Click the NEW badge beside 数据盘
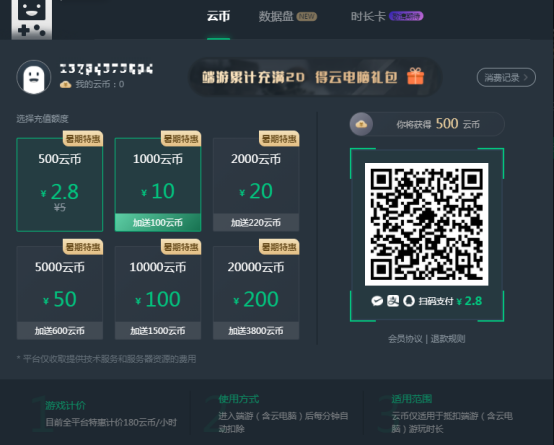The width and height of the screenshot is (554, 445). [307, 17]
